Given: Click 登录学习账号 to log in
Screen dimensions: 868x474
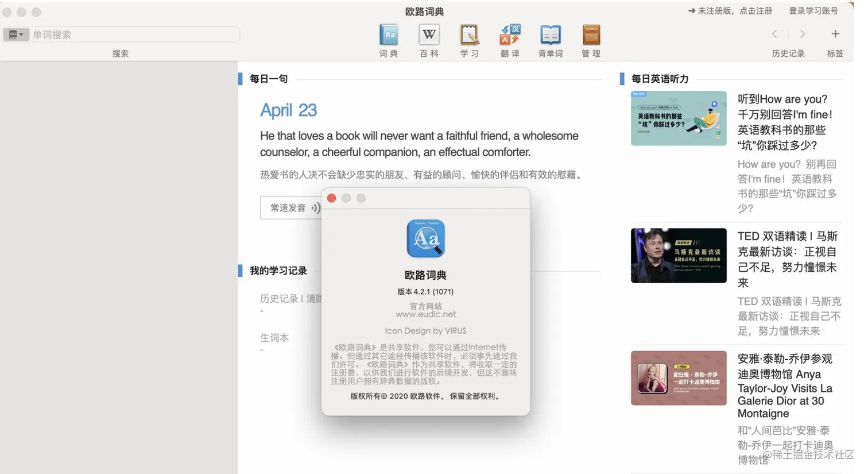Looking at the screenshot, I should pos(813,10).
